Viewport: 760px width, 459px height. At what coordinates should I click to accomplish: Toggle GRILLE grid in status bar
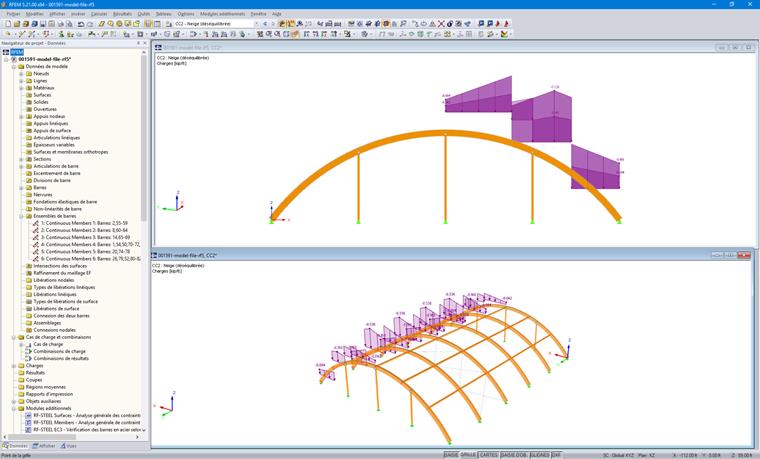[468, 455]
